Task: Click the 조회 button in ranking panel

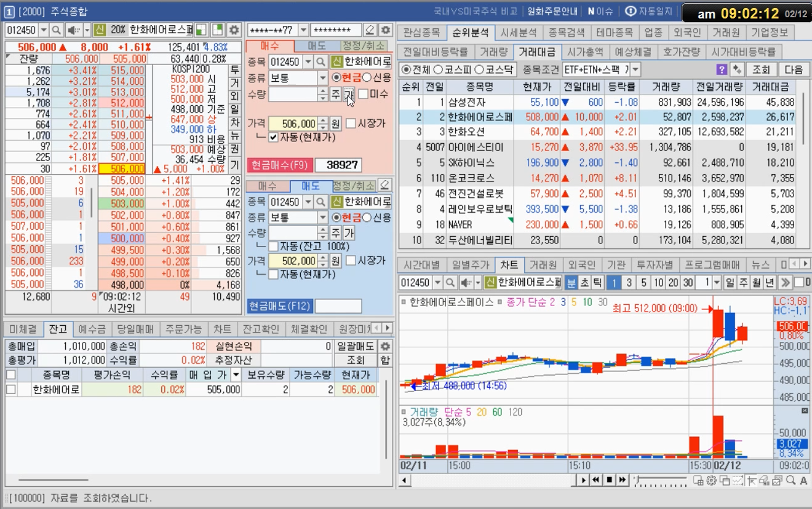Action: click(762, 69)
